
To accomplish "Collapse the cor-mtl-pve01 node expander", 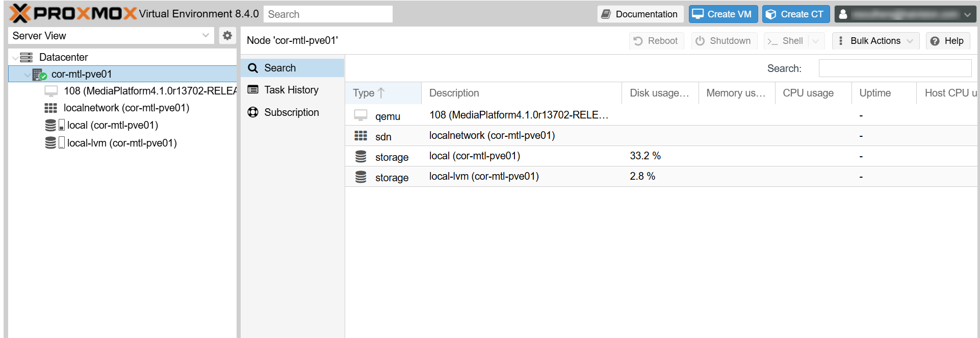I will pos(27,75).
